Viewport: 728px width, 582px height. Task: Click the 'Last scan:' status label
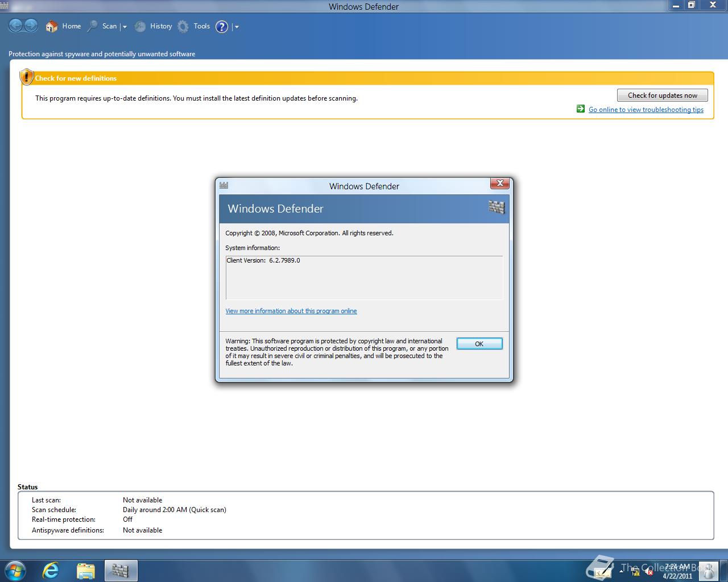point(46,500)
